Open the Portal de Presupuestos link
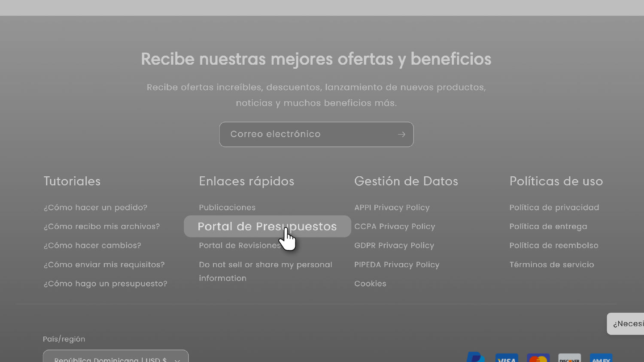The height and width of the screenshot is (362, 644). 267,226
